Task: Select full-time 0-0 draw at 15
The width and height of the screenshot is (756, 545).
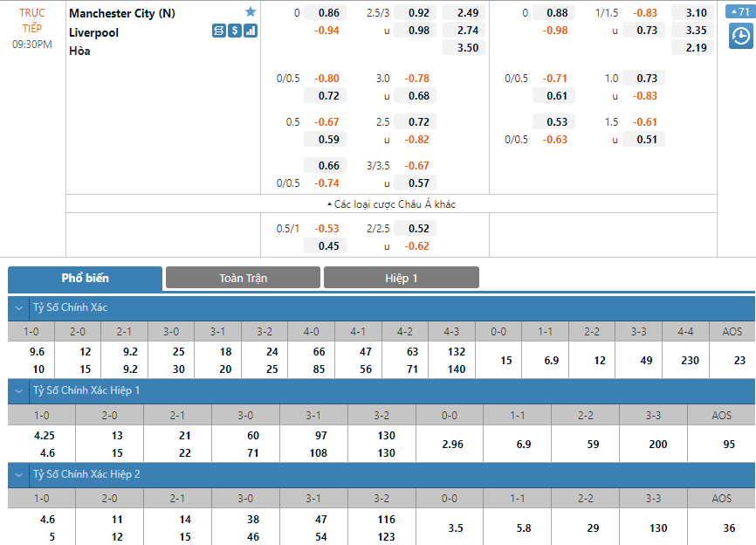Action: [x=505, y=361]
